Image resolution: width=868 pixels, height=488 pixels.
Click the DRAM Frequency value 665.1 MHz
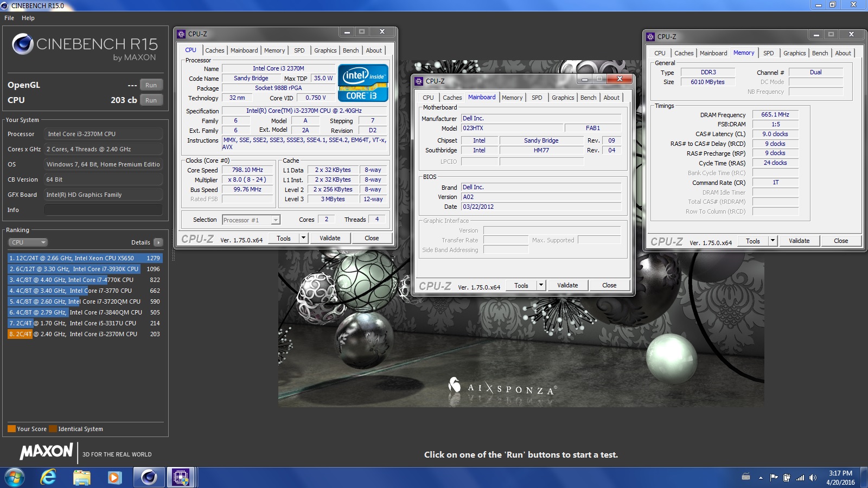coord(775,114)
